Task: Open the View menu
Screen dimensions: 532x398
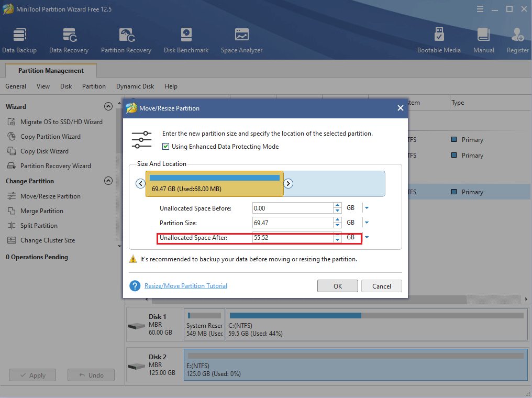Action: [43, 86]
